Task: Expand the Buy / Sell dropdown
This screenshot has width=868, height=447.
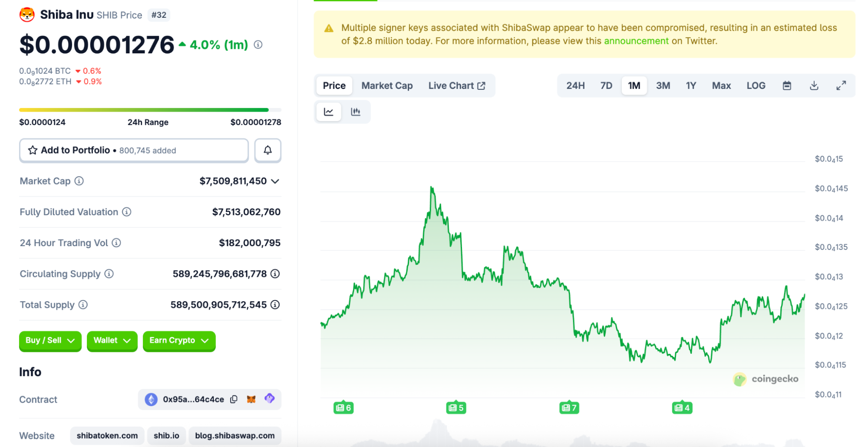Action: pos(50,341)
